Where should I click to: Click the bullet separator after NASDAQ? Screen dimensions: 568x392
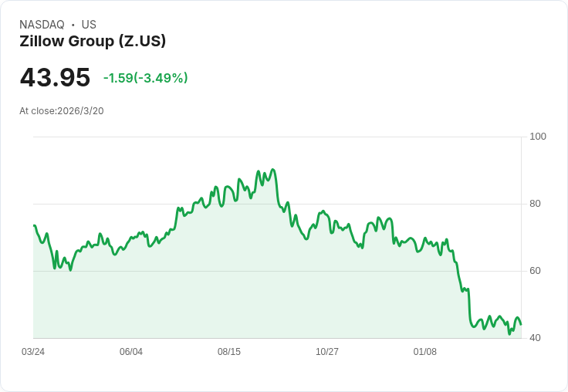[x=73, y=25]
